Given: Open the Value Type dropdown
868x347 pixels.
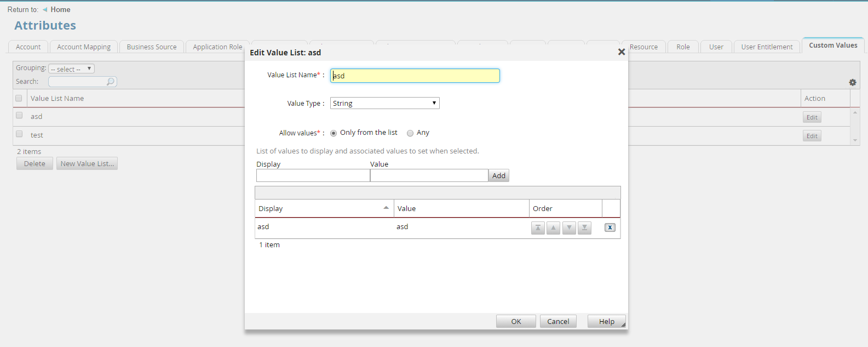Looking at the screenshot, I should (384, 103).
